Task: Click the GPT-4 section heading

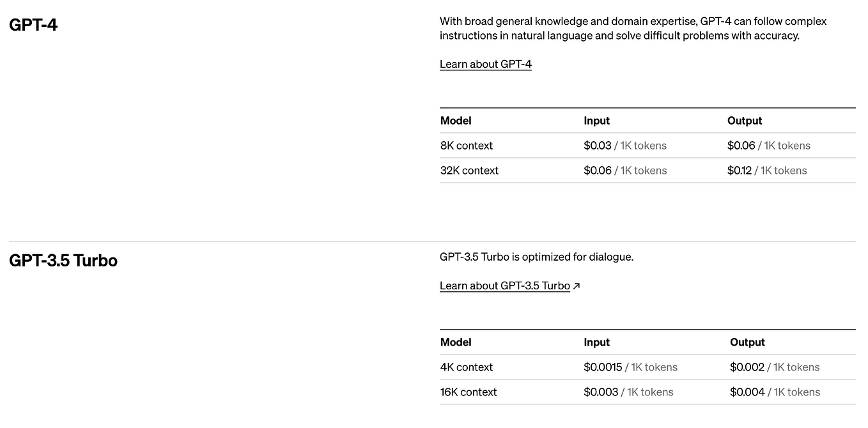Action: tap(33, 25)
